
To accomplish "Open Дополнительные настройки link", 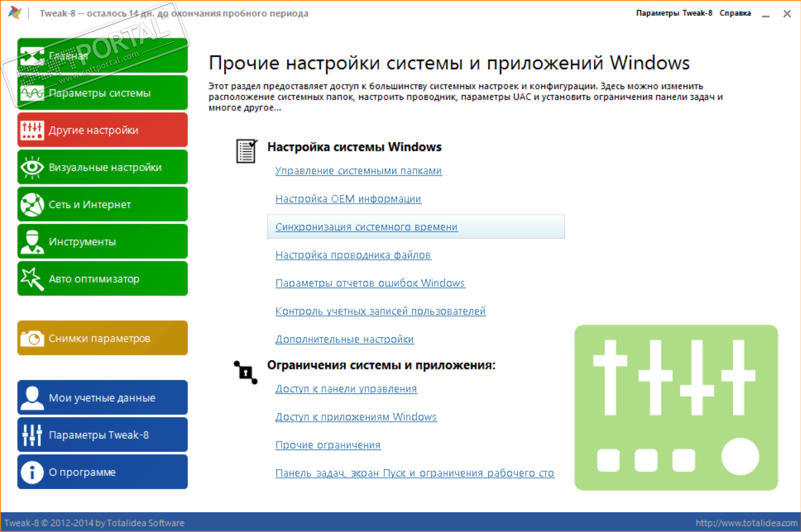I will (345, 339).
